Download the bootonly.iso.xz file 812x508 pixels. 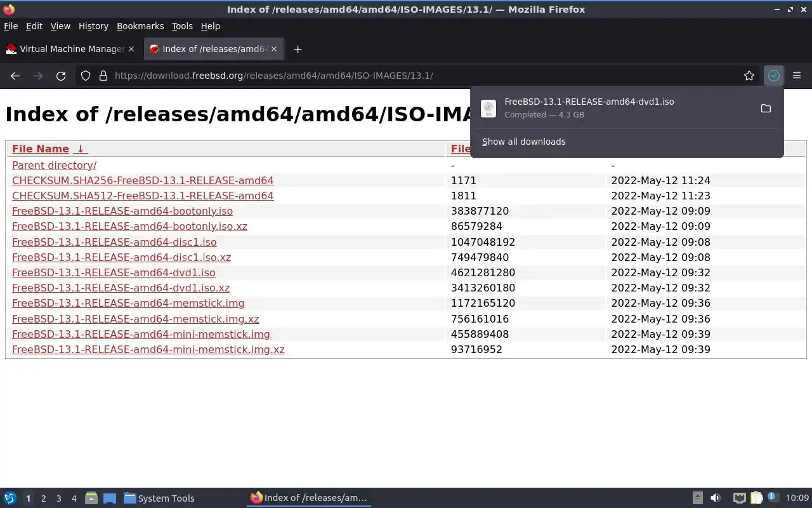pyautogui.click(x=129, y=226)
